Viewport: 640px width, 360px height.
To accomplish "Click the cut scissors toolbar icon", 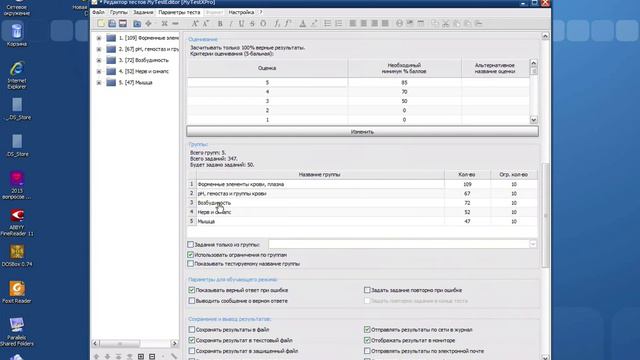I will click(x=446, y=24).
